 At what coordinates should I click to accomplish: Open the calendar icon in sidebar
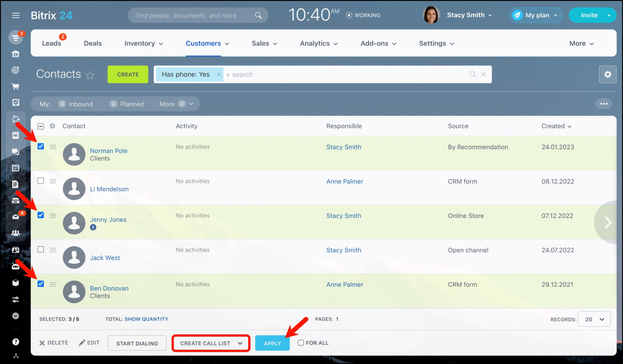click(16, 168)
